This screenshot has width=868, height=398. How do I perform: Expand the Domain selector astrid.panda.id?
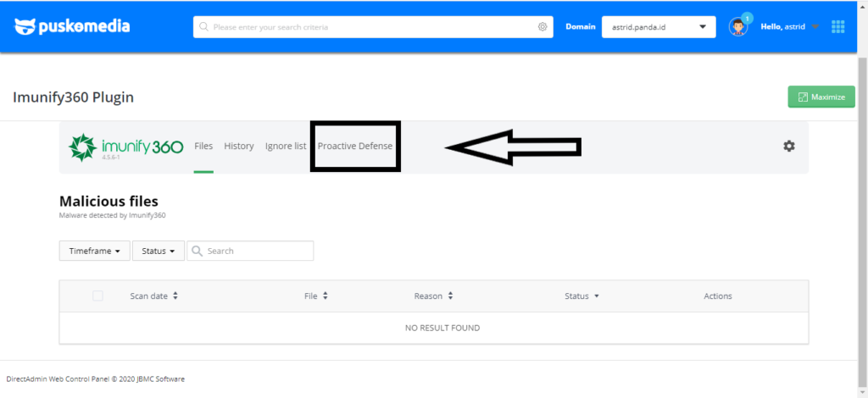click(658, 27)
